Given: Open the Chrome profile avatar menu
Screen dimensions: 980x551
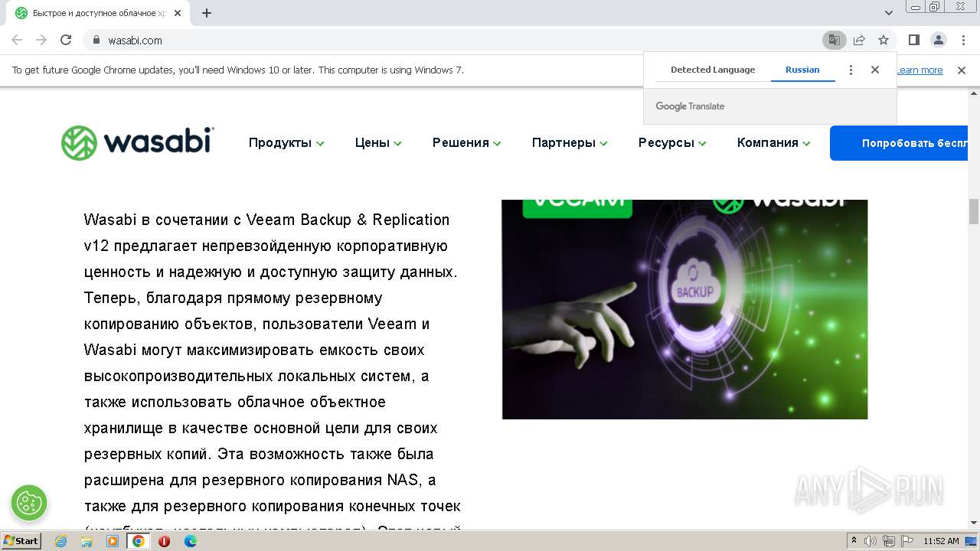Looking at the screenshot, I should click(x=938, y=40).
